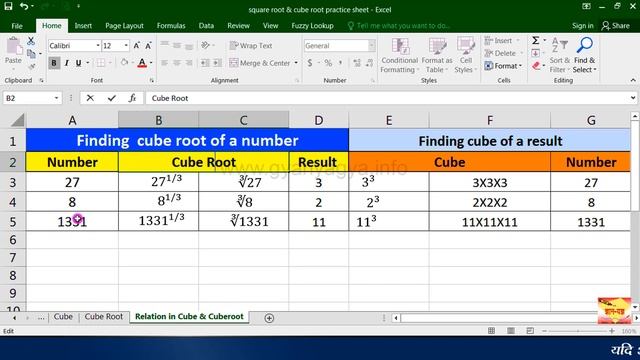
Task: Click the Share button
Action: [616, 26]
